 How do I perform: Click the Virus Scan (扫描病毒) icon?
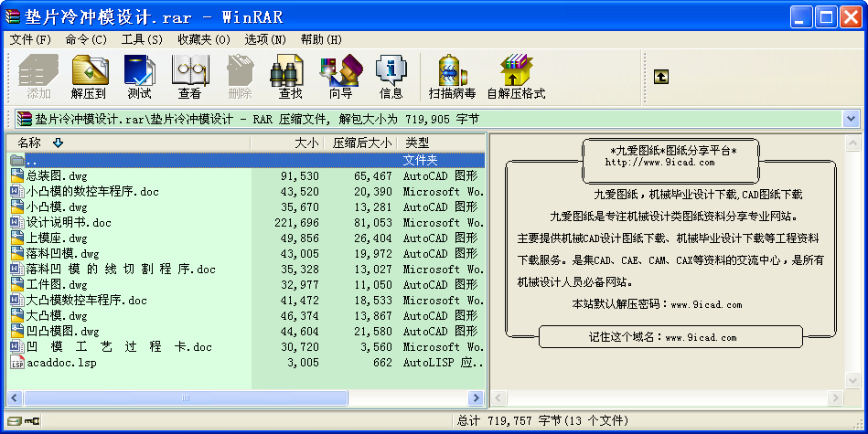[x=452, y=76]
